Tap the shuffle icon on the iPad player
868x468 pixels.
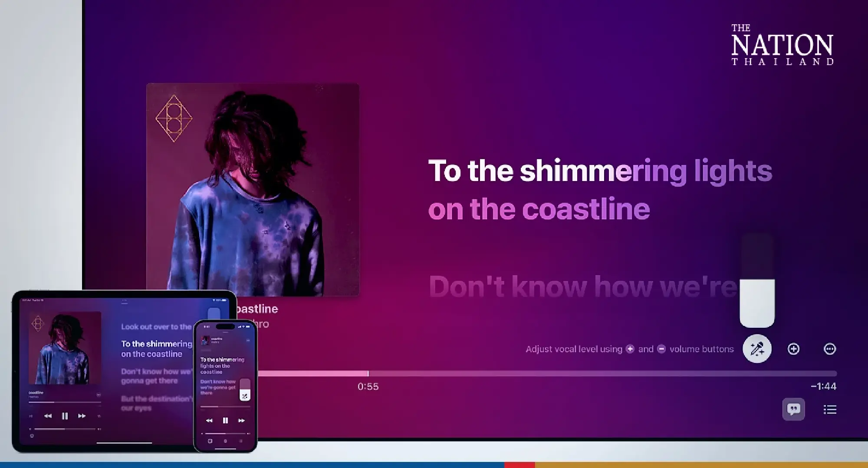[x=31, y=415]
